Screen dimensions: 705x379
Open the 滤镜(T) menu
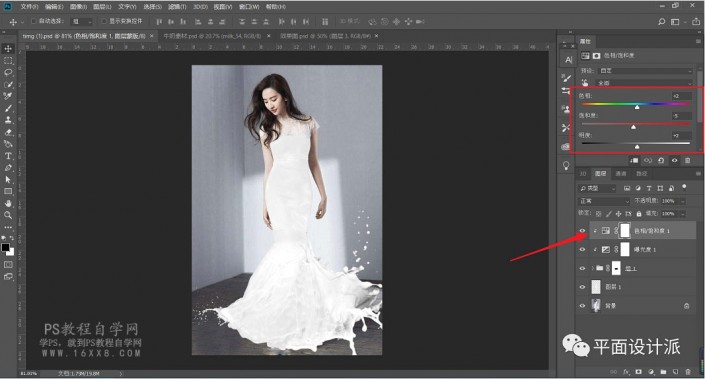pyautogui.click(x=177, y=7)
